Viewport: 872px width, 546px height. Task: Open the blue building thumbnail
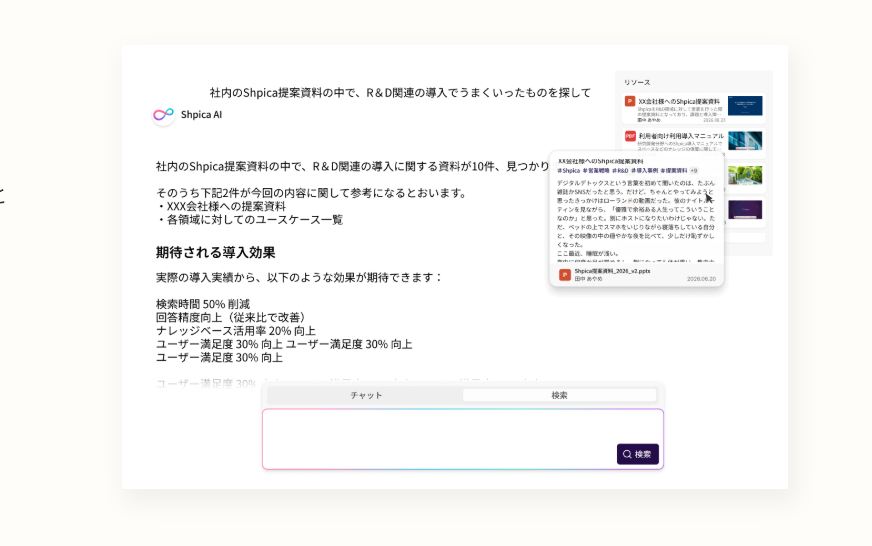click(x=745, y=141)
